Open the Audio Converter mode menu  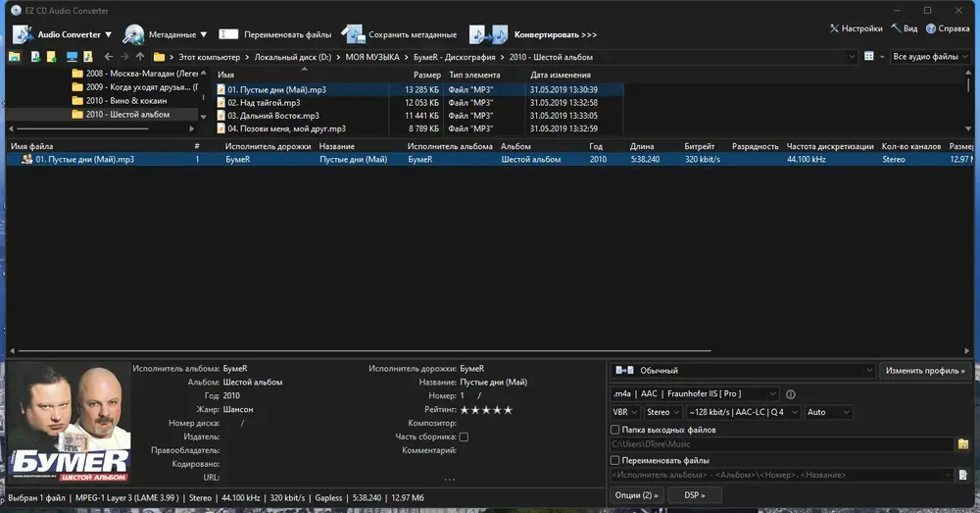[x=63, y=34]
